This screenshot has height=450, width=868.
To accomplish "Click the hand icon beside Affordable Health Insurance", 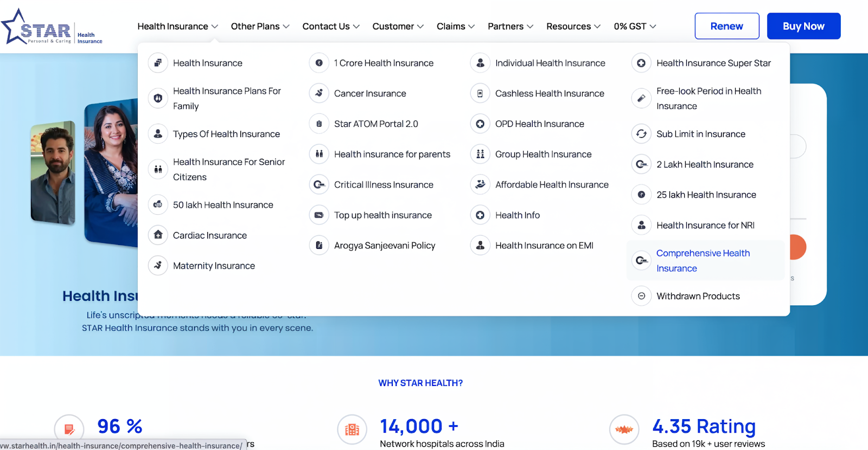I will [480, 185].
